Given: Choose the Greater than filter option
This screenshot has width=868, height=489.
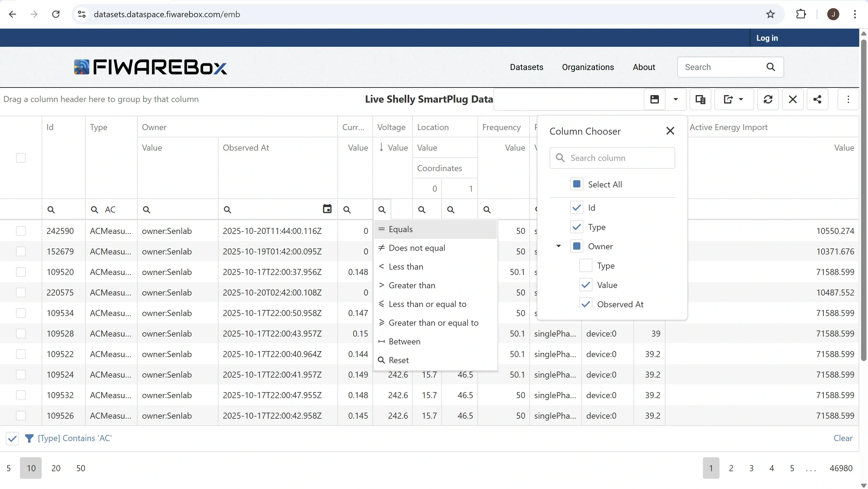Looking at the screenshot, I should click(x=412, y=285).
